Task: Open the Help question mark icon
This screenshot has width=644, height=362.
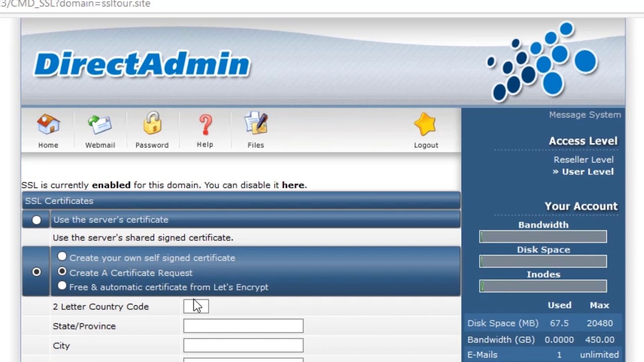Action: [x=205, y=125]
